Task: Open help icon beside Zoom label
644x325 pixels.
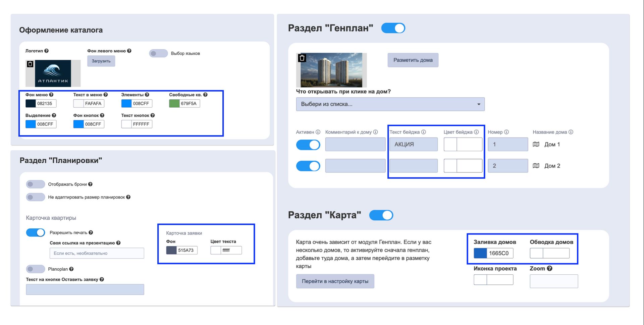Action: tap(549, 268)
